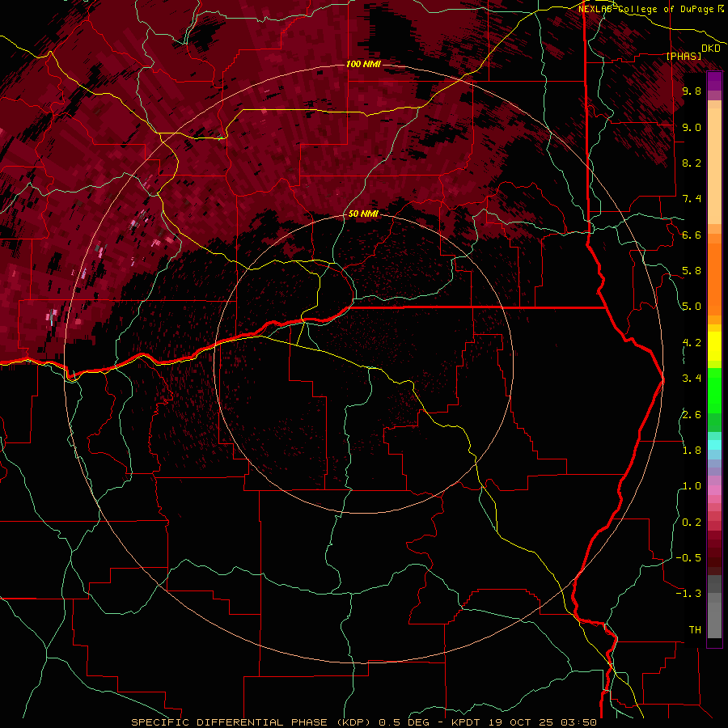Click the SPECIFIC DIFFERENTIAL PHASE (KDP) title text
Viewport: 728px width, 728px height.
[x=251, y=722]
